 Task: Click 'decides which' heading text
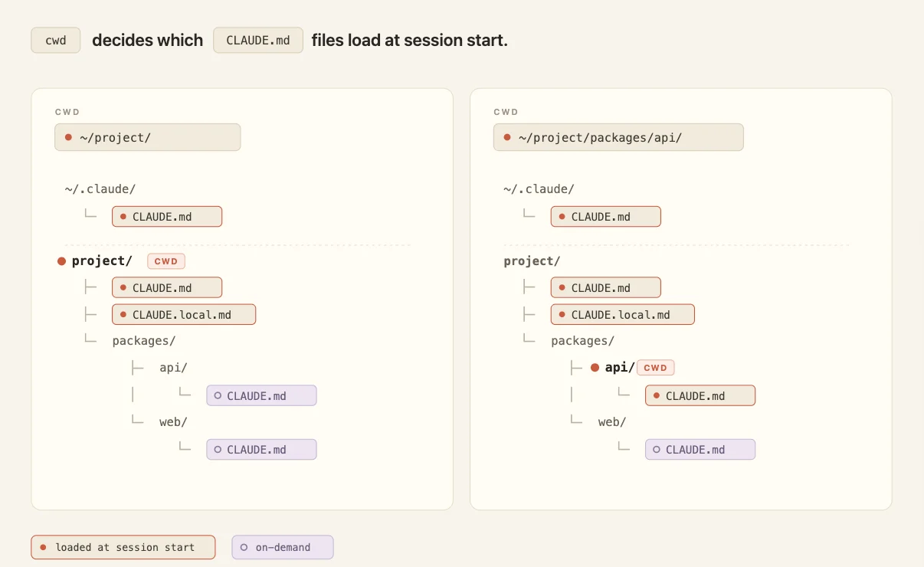147,41
